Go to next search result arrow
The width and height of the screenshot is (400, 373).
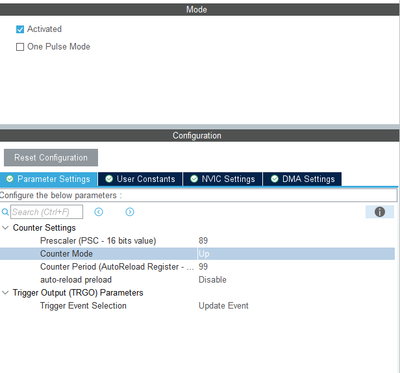[x=130, y=212]
